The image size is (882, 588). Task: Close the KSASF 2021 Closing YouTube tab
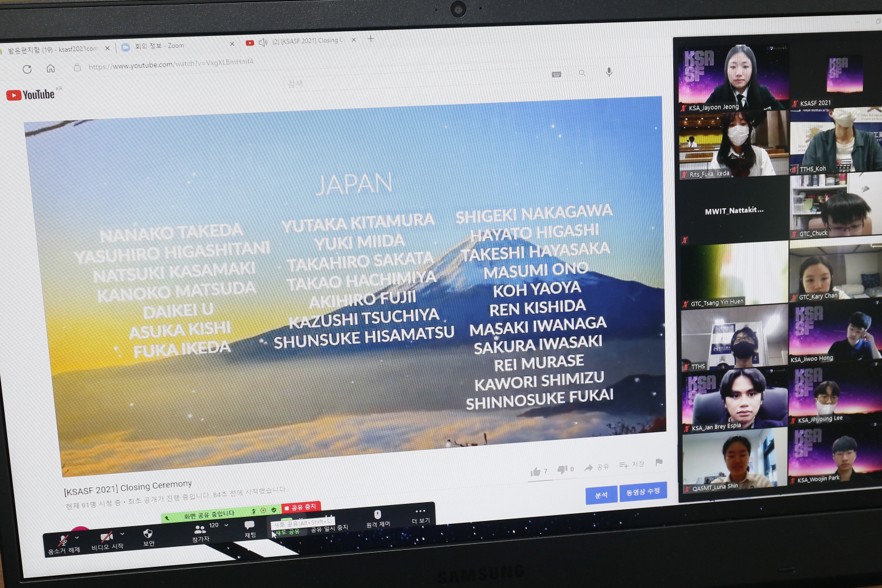tap(353, 40)
